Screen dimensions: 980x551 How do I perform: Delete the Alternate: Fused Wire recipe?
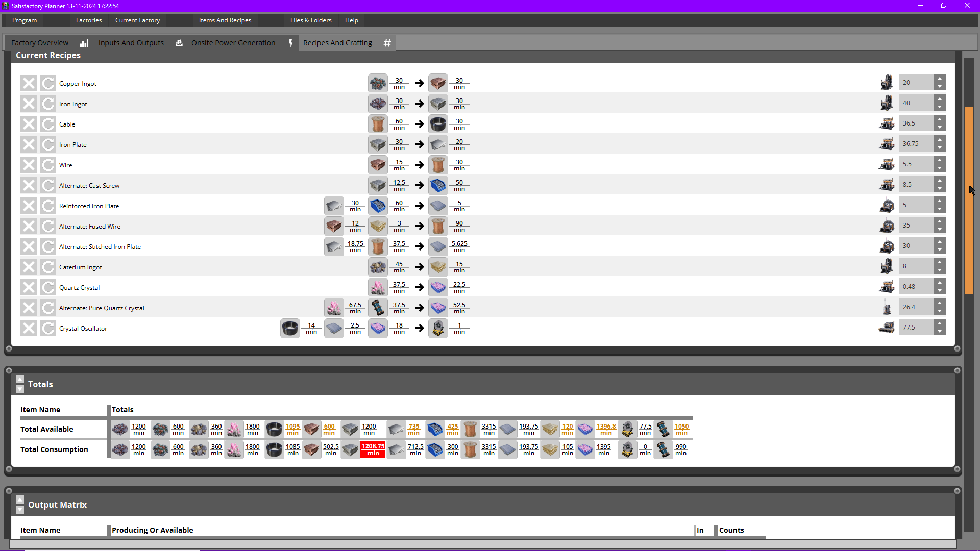click(29, 226)
